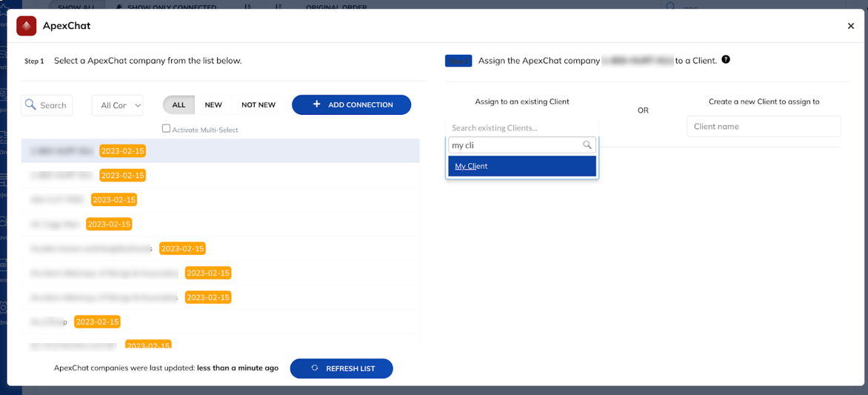Viewport: 868px width, 395px height.
Task: Close the ApexChat dialog
Action: coord(851,26)
